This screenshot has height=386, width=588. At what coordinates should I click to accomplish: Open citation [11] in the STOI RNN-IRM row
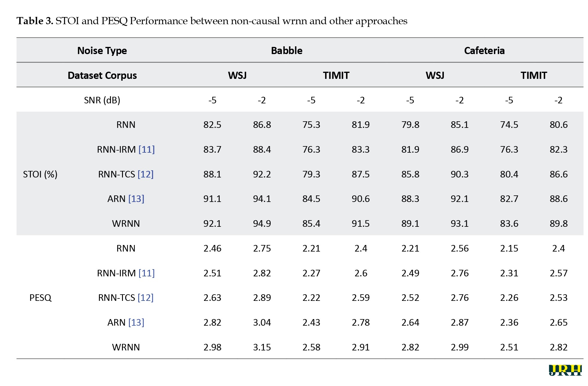click(147, 149)
